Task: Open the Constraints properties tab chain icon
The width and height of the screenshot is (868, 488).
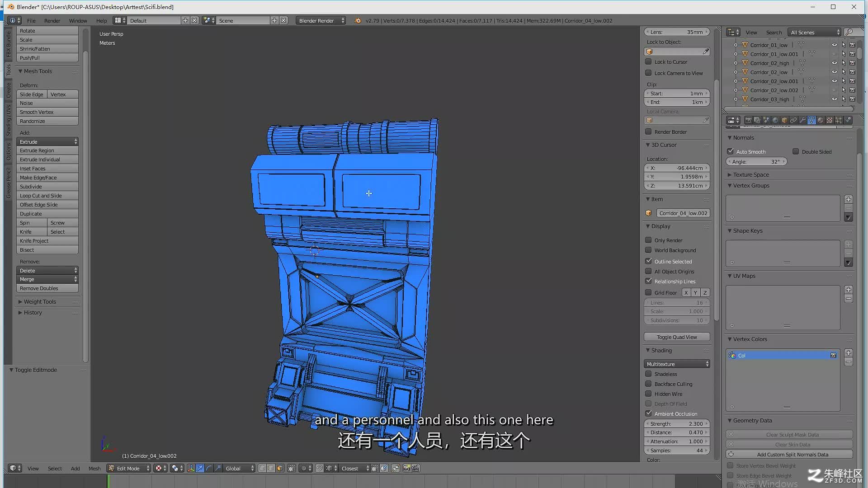Action: pyautogui.click(x=793, y=120)
